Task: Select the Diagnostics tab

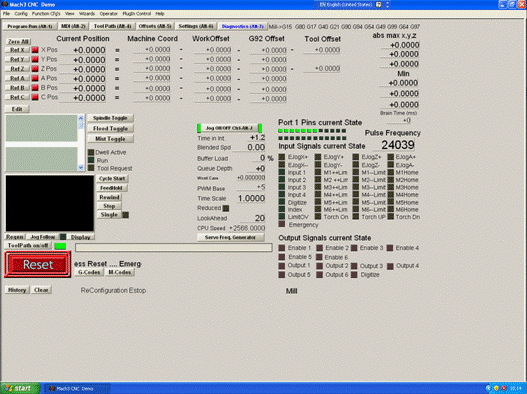Action: (243, 26)
